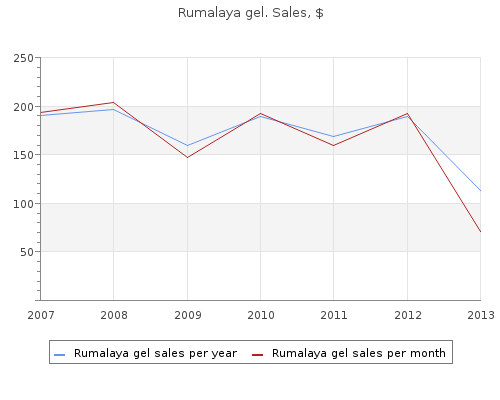This screenshot has width=500, height=400.
Task: Select legend label 'Rumalaya gel sales per year'
Action: coord(155,353)
